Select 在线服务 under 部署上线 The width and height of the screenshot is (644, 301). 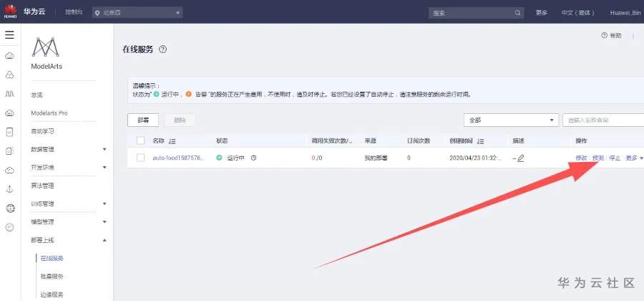click(x=52, y=258)
